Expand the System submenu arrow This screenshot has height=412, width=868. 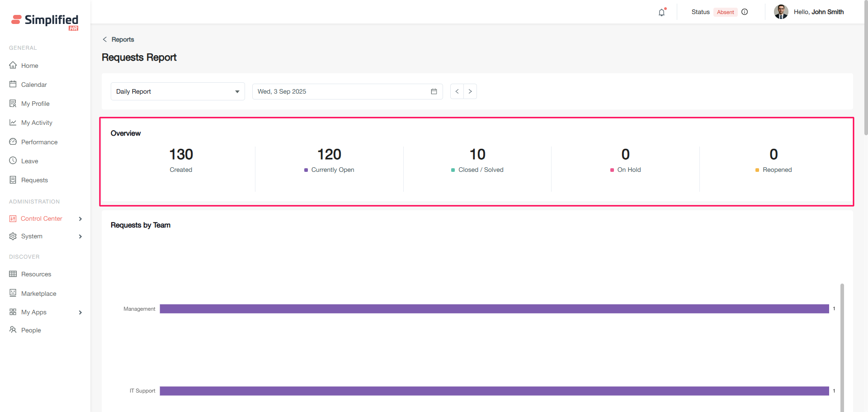point(80,237)
